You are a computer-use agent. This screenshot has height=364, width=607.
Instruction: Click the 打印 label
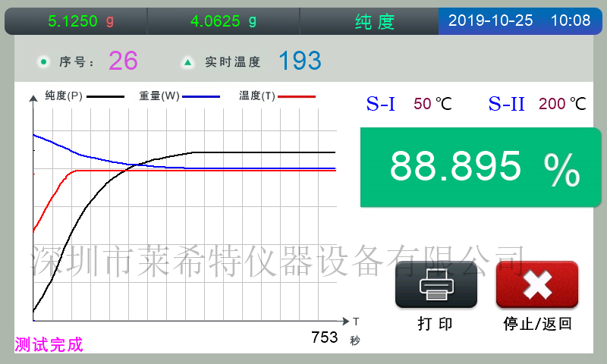pyautogui.click(x=436, y=324)
